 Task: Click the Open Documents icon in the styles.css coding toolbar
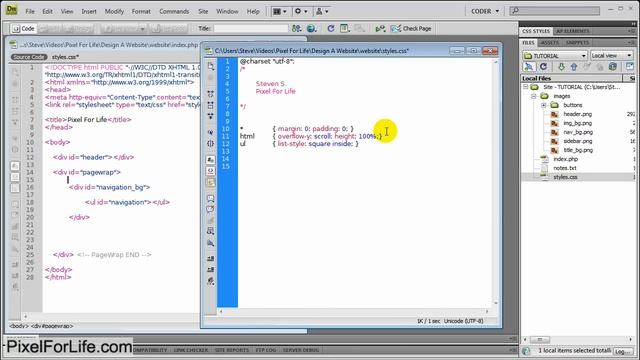(x=211, y=66)
